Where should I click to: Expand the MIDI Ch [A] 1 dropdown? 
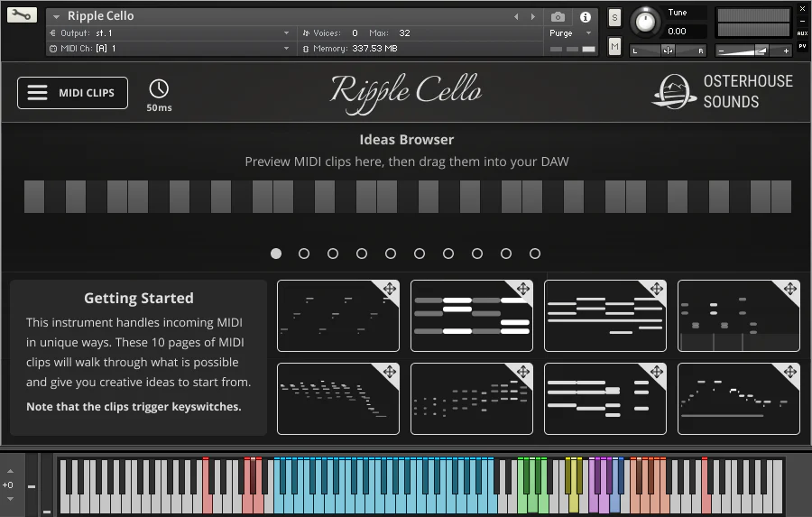[286, 48]
